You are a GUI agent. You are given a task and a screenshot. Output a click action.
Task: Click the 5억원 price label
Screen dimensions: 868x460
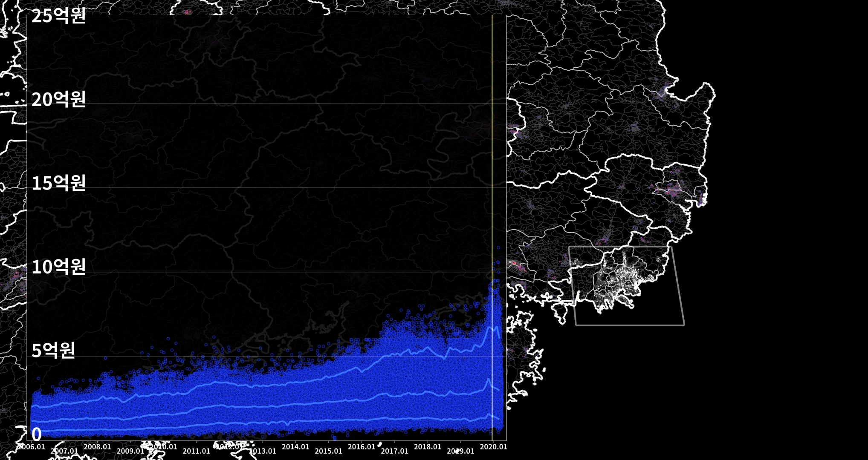(53, 351)
